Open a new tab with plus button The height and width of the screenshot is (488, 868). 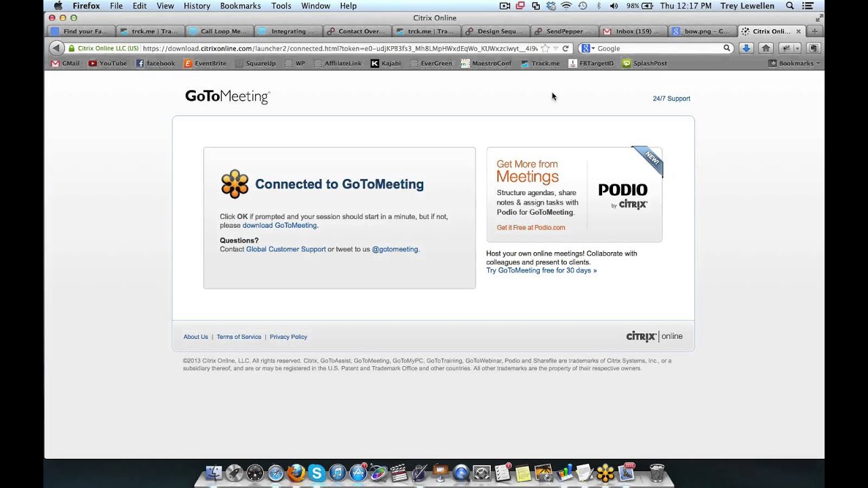814,31
